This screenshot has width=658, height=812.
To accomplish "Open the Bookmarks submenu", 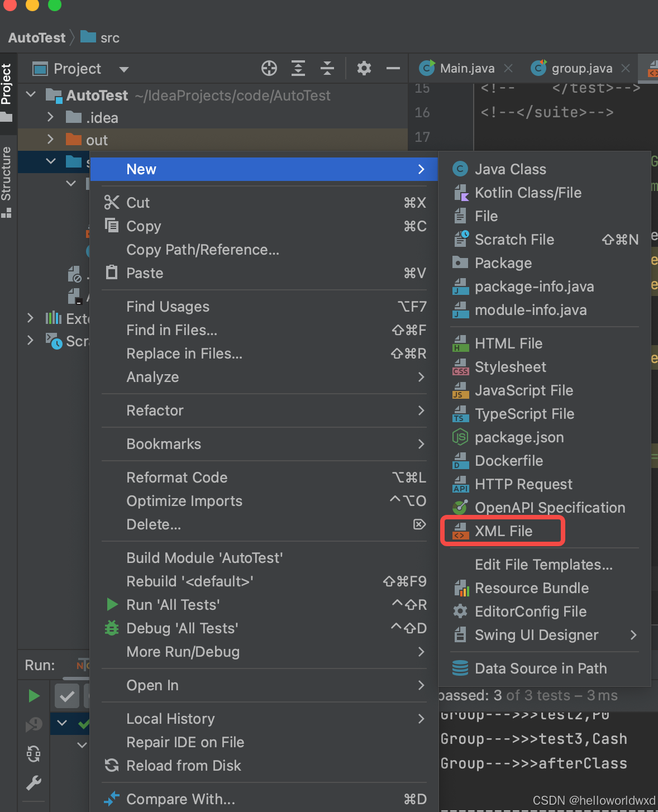I will pyautogui.click(x=264, y=444).
